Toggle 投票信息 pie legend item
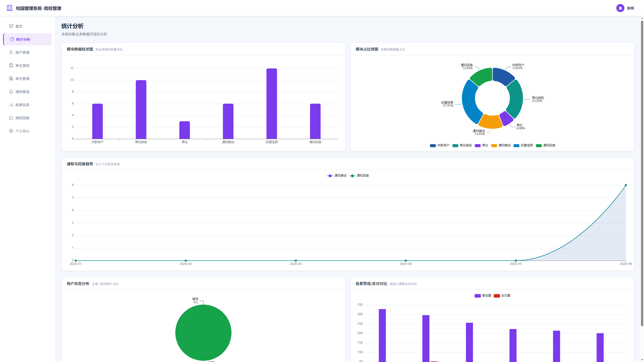Screen dimensions: 644x362 (523, 145)
